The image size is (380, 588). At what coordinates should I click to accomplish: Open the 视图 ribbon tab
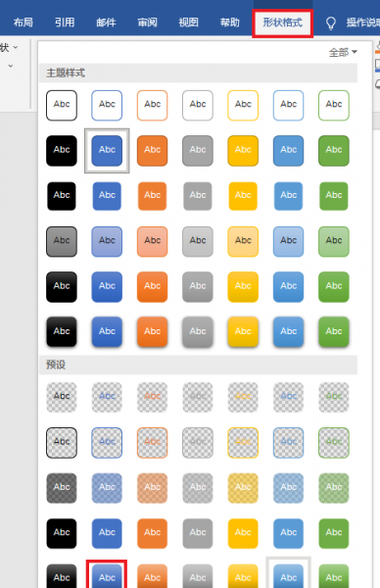pyautogui.click(x=188, y=23)
